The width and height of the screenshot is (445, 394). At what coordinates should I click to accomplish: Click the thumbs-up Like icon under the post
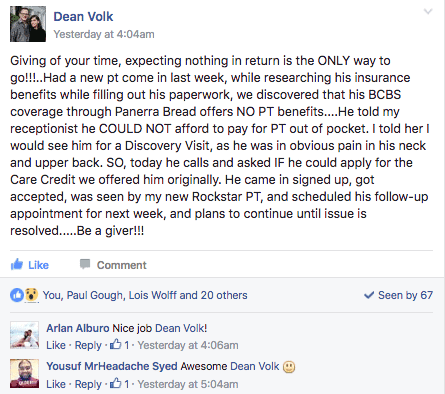click(x=17, y=264)
